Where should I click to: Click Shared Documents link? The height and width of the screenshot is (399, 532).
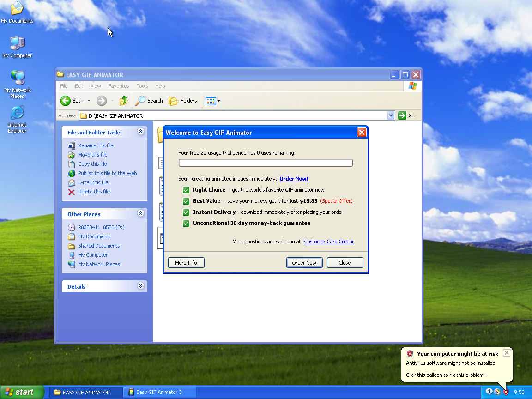99,246
